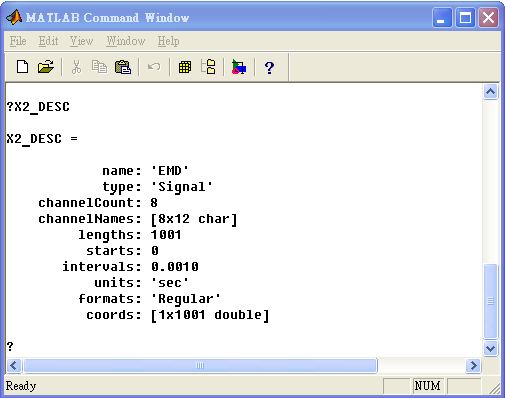Click the vertical scrollbar thumb
Image resolution: width=505 pixels, height=398 pixels.
(490, 301)
